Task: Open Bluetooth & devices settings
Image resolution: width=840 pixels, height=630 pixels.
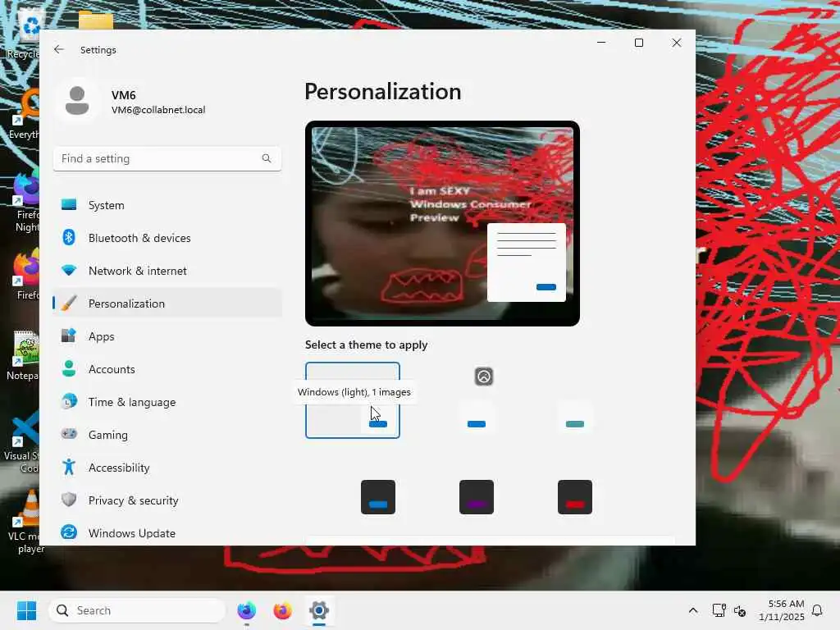Action: point(167,238)
